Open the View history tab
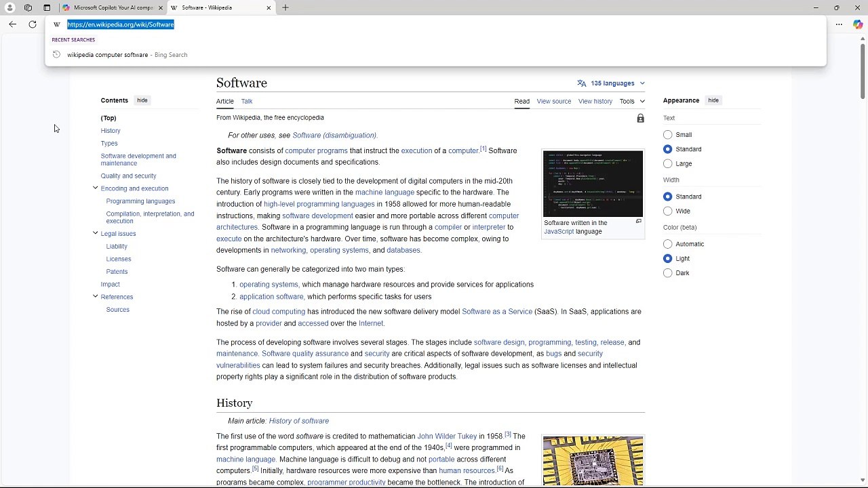The height and width of the screenshot is (488, 868). click(595, 102)
